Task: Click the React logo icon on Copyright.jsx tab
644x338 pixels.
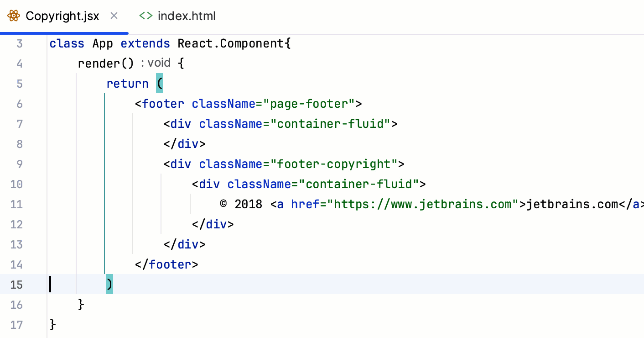Action: (x=13, y=16)
